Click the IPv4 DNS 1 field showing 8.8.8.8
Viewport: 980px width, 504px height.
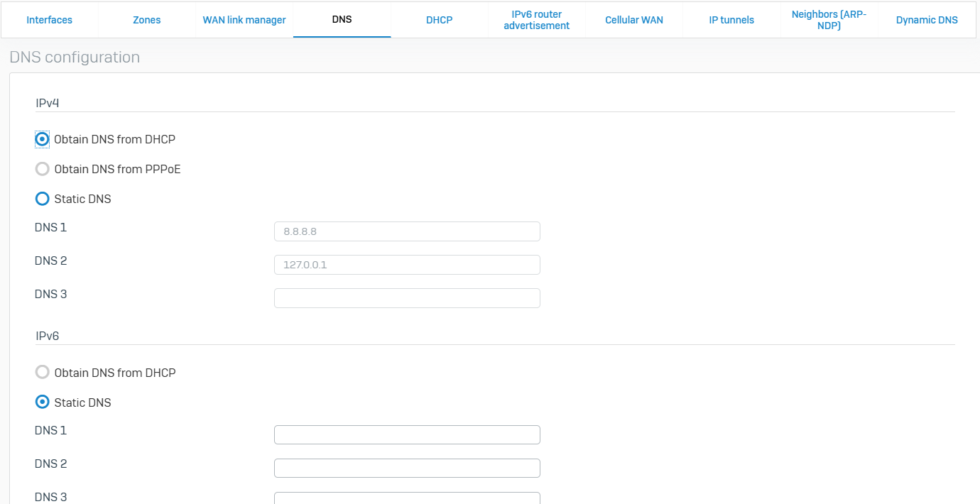point(407,231)
